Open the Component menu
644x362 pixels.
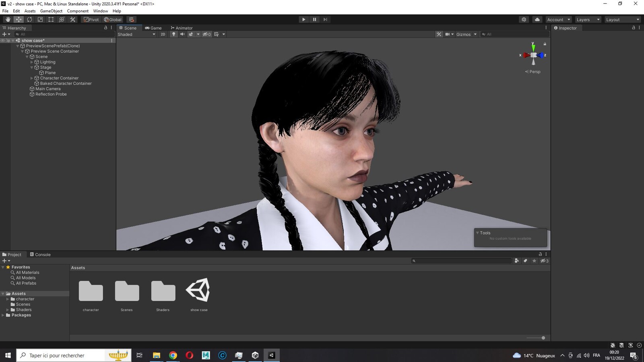[x=78, y=11]
